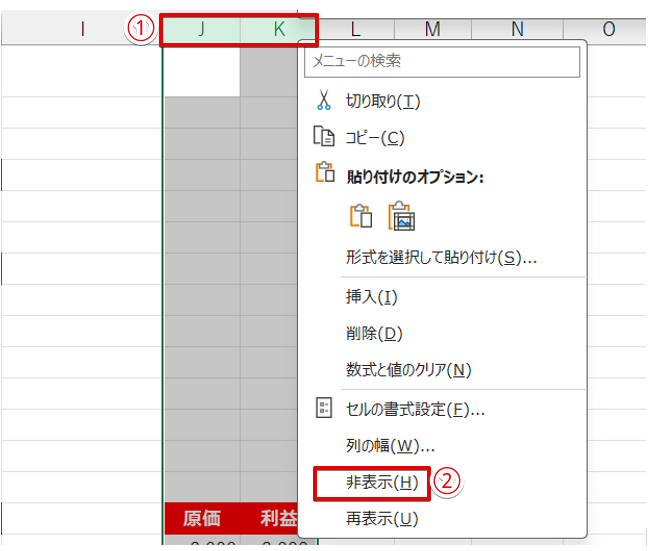The width and height of the screenshot is (657, 551).
Task: Select column header L
Action: (355, 29)
